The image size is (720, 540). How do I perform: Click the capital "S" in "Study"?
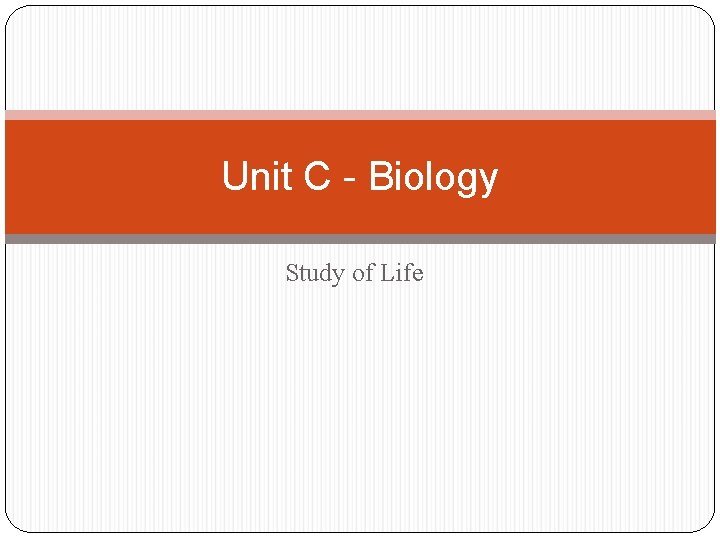[292, 272]
